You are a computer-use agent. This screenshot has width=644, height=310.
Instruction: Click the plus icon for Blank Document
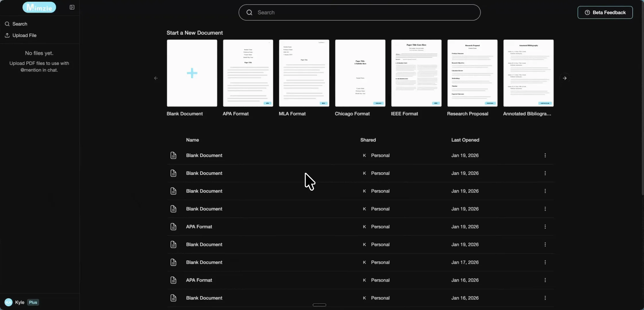[192, 73]
